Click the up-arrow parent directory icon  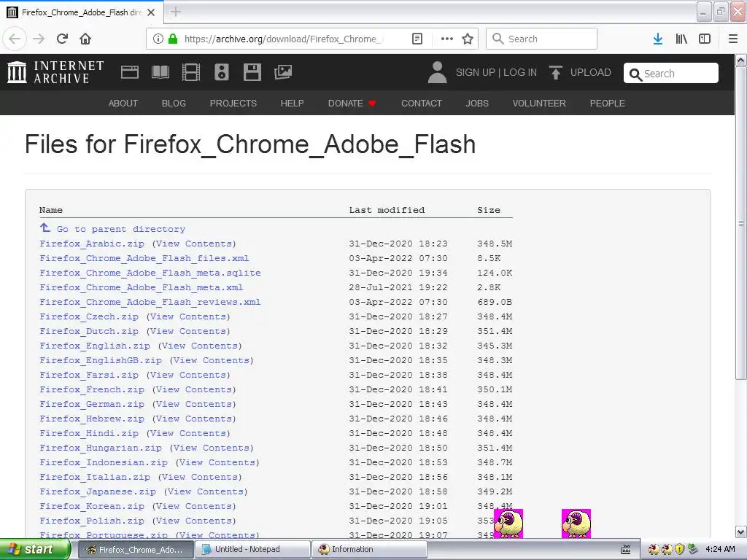pyautogui.click(x=44, y=228)
